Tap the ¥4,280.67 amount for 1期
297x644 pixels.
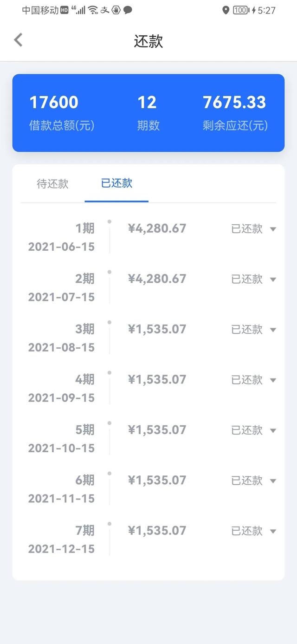157,228
